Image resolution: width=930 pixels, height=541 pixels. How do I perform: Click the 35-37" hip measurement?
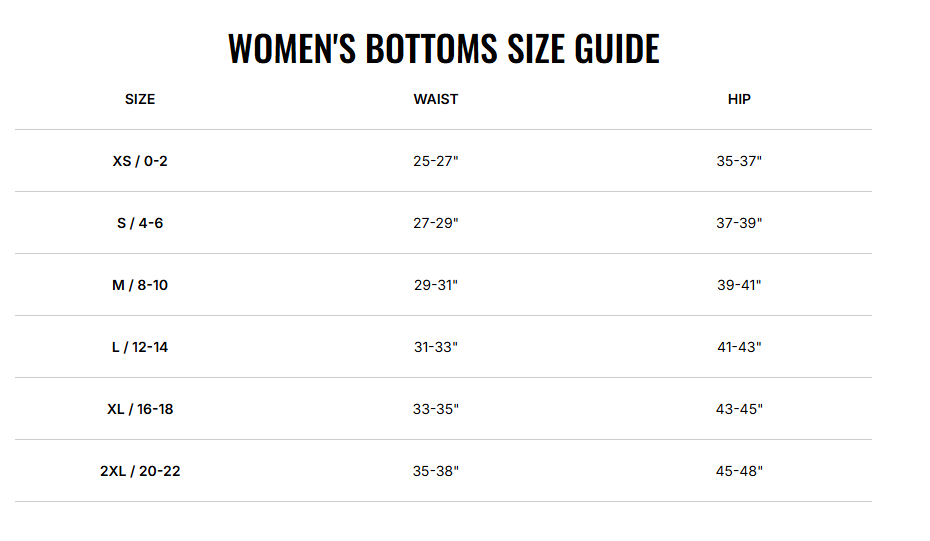[x=739, y=161]
